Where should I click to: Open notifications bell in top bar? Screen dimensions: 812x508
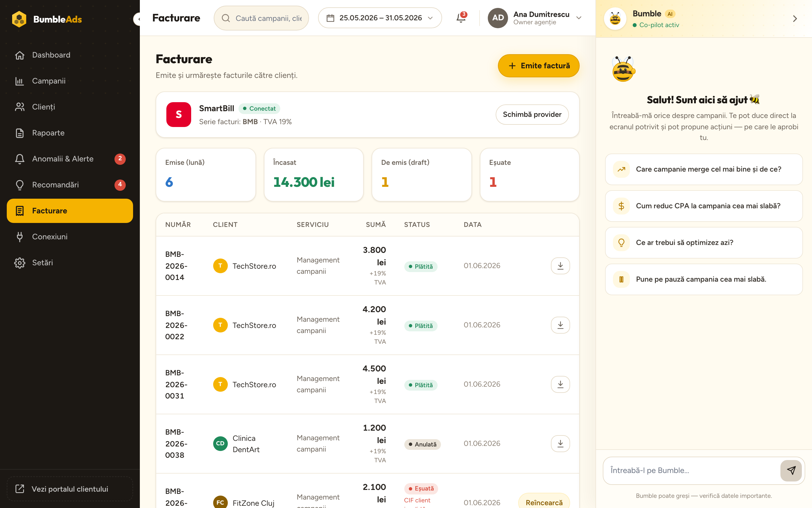(461, 18)
